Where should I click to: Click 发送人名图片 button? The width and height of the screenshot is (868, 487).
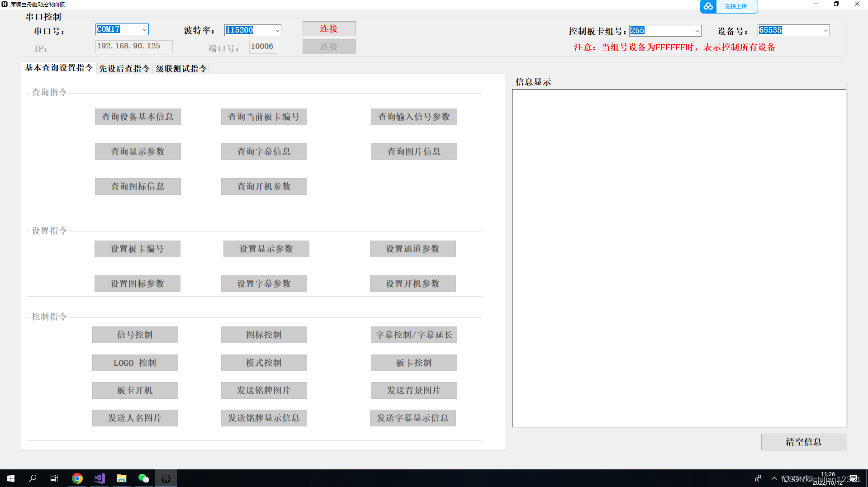(135, 418)
